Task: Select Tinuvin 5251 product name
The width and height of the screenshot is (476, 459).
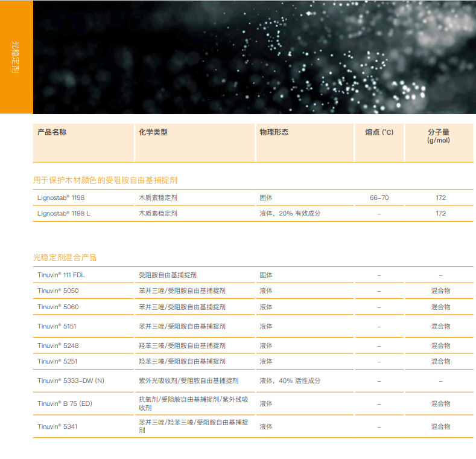Action: click(x=57, y=361)
